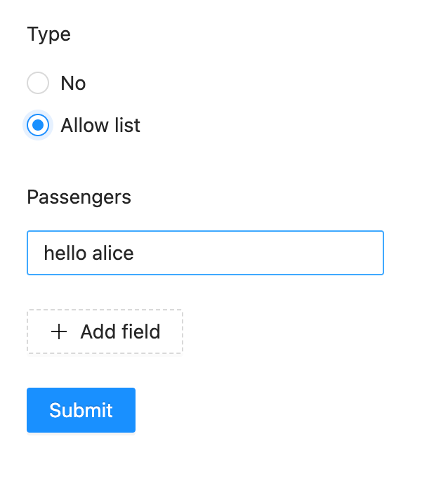
Task: Focus the Passengers input containing hello alice
Action: [206, 253]
